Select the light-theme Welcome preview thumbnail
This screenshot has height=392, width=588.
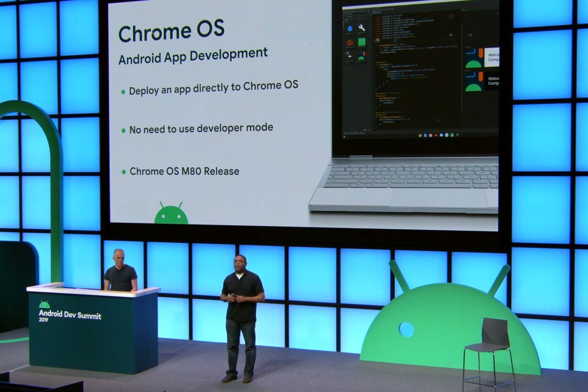click(x=483, y=57)
